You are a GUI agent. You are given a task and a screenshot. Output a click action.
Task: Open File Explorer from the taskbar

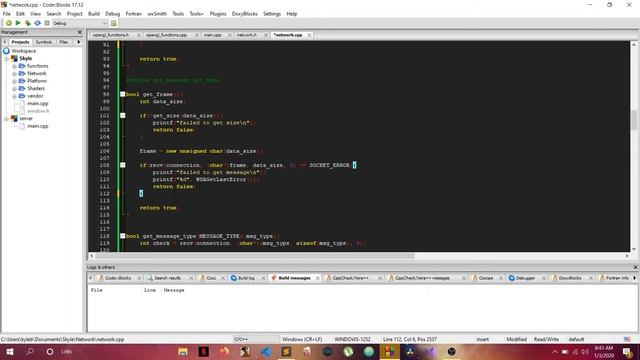pos(183,351)
